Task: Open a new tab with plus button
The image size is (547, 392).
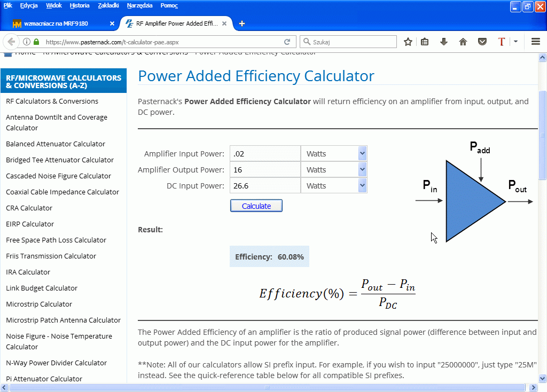Action: 242,23
